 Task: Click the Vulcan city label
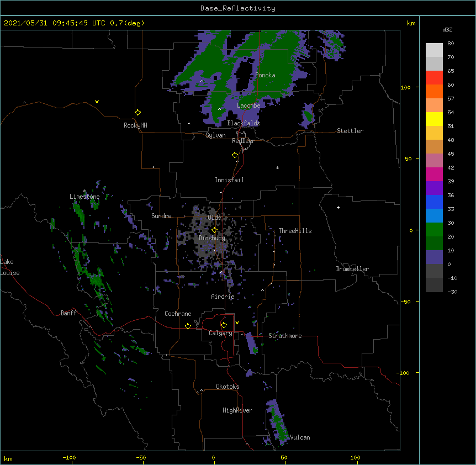300,437
